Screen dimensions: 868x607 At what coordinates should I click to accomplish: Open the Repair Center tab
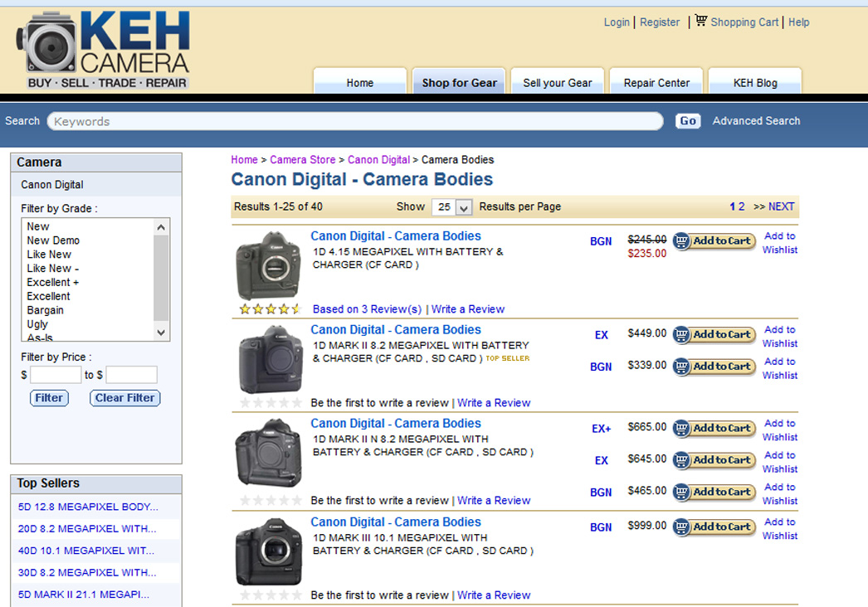[656, 83]
